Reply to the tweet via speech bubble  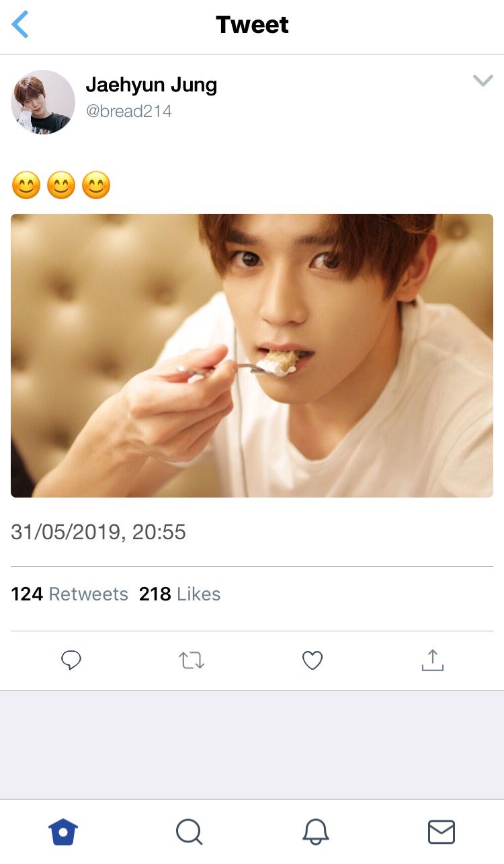pos(71,661)
